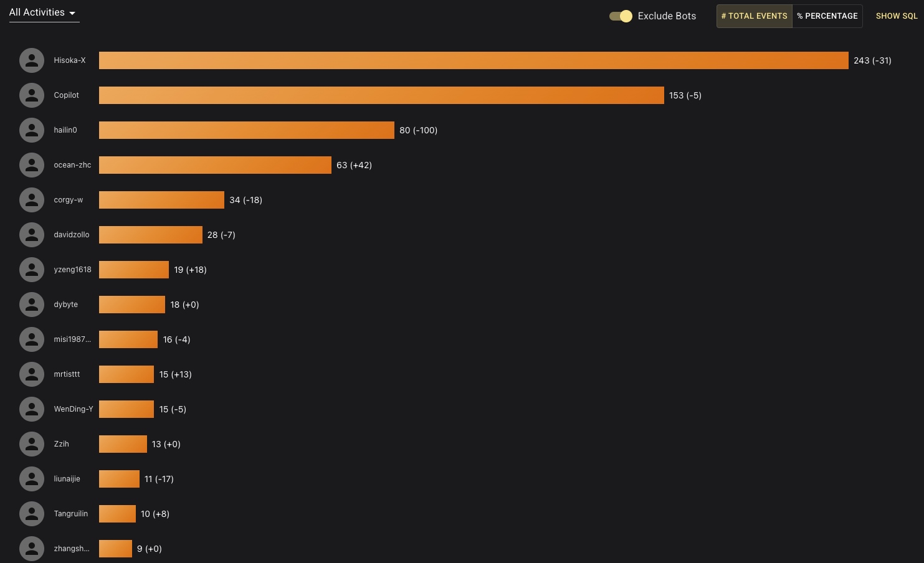Screen dimensions: 924x563
Task: Select the hailin0 profile avatar
Action: point(32,130)
